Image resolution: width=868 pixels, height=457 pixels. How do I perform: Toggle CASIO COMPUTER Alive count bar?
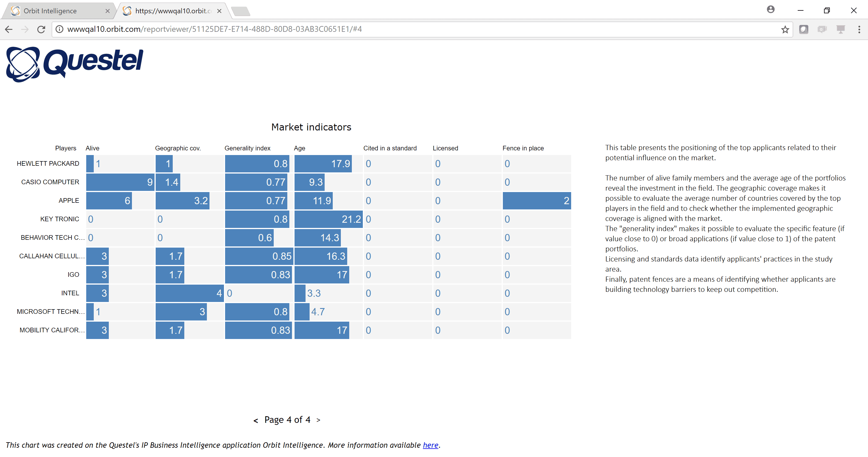pos(121,183)
